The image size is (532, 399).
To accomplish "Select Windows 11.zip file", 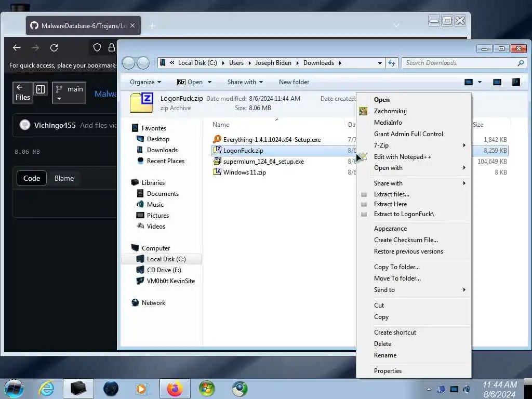I will click(x=244, y=172).
